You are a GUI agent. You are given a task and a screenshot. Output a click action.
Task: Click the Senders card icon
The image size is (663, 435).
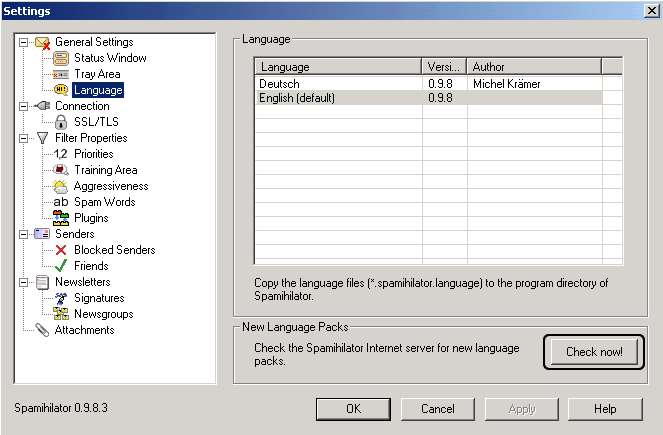tap(42, 234)
